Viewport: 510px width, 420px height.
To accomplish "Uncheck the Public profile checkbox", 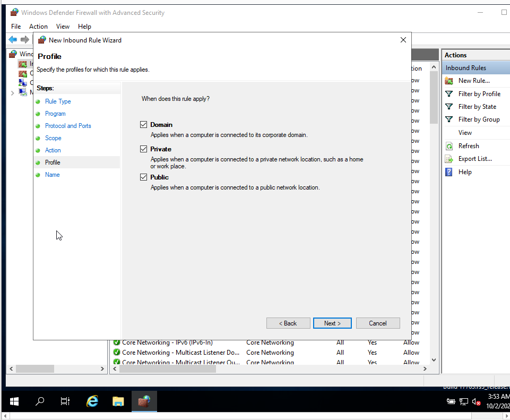I will [143, 177].
